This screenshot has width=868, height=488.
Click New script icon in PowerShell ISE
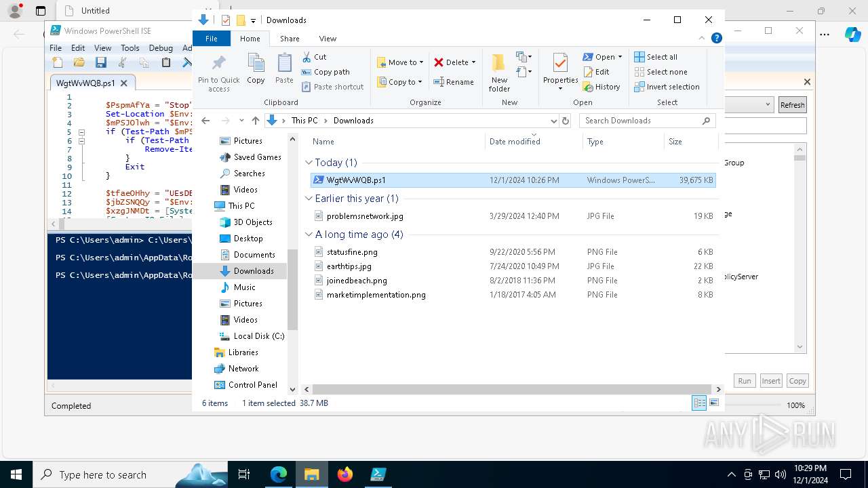pyautogui.click(x=58, y=62)
